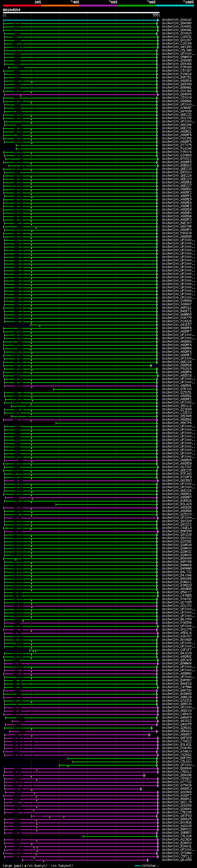Select UniRef100_Q9AXN1 label
The image size is (197, 868).
tap(177, 30)
